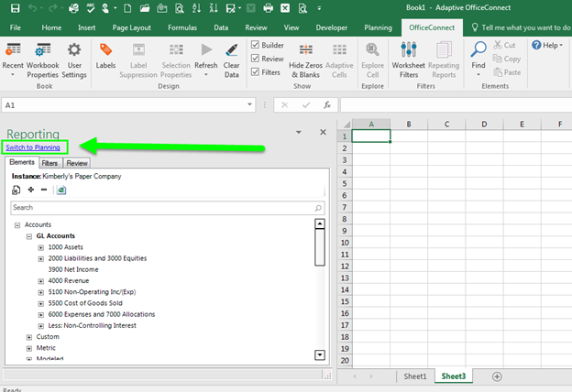Expand the 1000 Assets node
The width and height of the screenshot is (572, 392).
click(41, 247)
